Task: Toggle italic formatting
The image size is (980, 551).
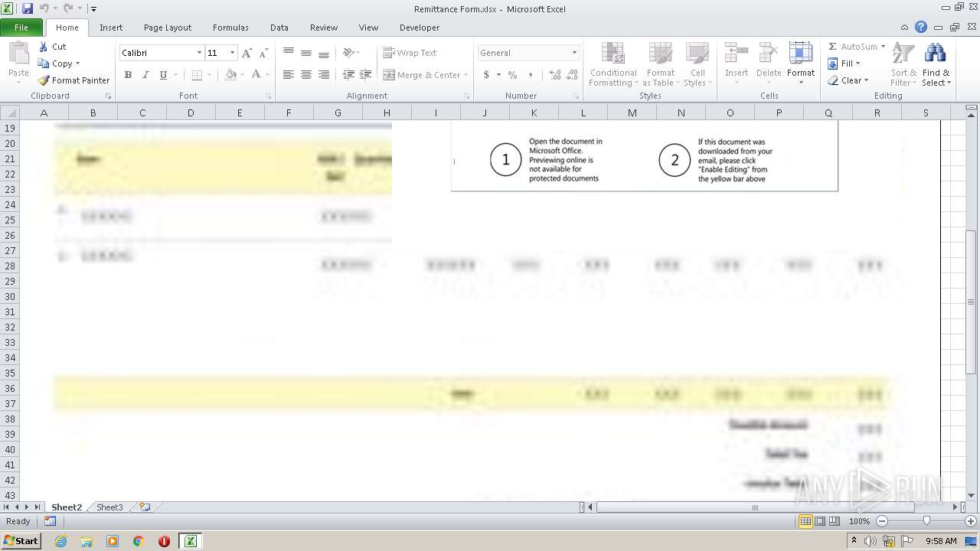Action: point(145,75)
